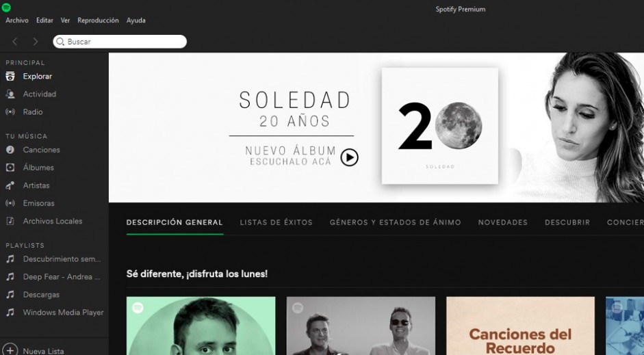644x355 pixels.
Task: Open Explorar from the sidebar
Action: pyautogui.click(x=38, y=77)
